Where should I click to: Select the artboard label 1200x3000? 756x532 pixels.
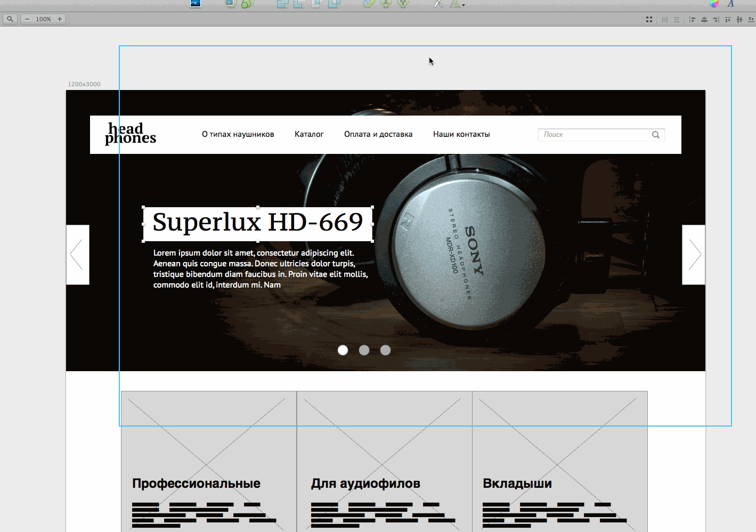[84, 84]
